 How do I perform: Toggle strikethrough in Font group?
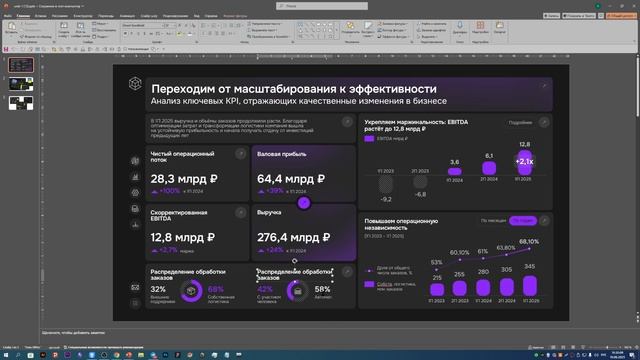point(151,33)
